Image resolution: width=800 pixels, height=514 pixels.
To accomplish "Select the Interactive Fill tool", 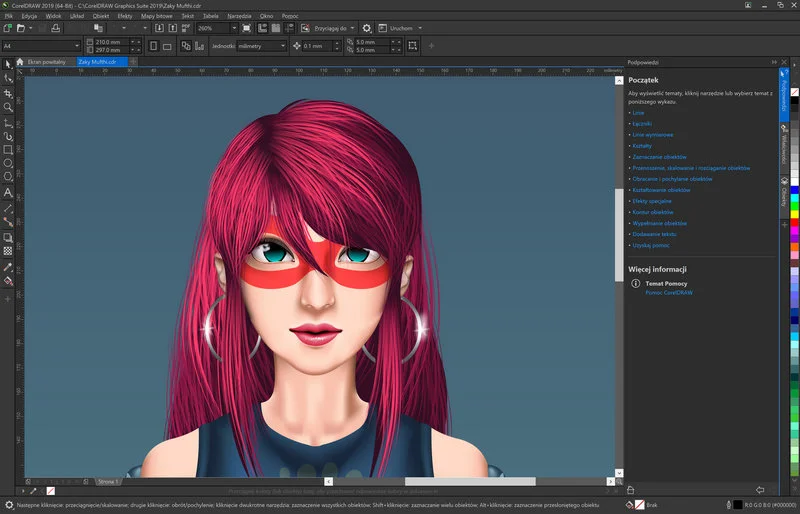I will click(8, 280).
